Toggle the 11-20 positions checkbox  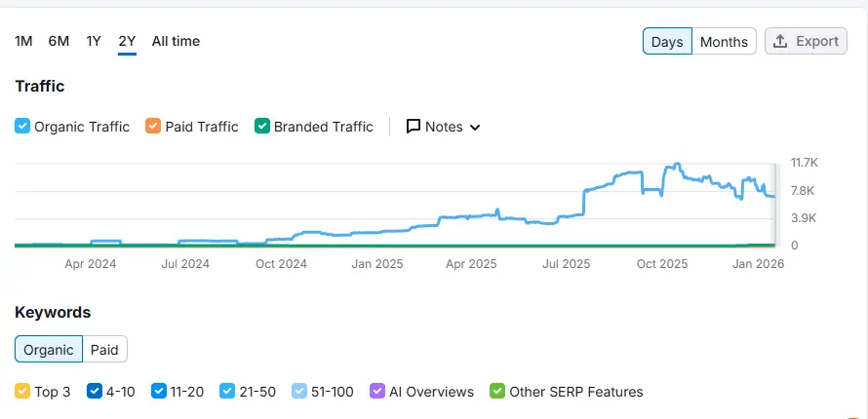[x=158, y=392]
